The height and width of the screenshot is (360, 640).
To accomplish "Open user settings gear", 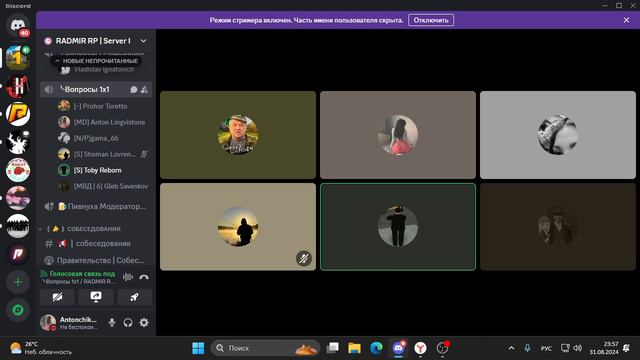I will tap(144, 322).
